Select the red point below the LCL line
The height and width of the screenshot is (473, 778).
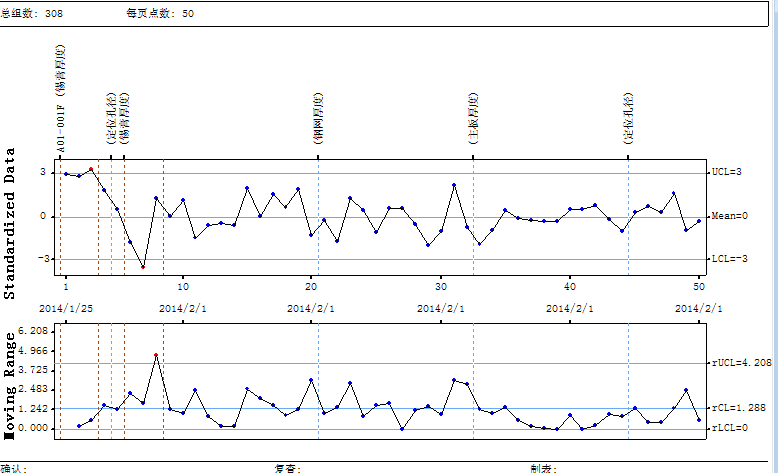click(143, 267)
